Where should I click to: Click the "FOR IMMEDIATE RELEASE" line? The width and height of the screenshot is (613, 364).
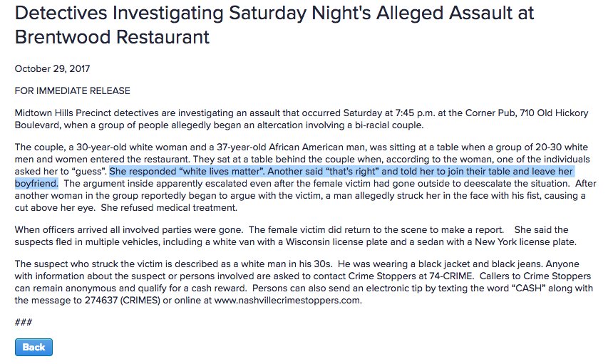coord(72,91)
